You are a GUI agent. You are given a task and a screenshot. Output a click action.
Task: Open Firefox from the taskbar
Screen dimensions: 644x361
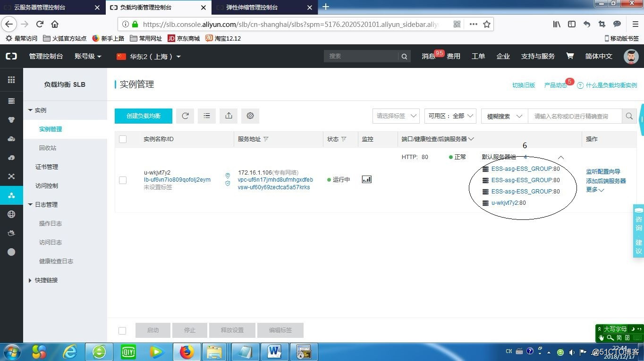[187, 352]
